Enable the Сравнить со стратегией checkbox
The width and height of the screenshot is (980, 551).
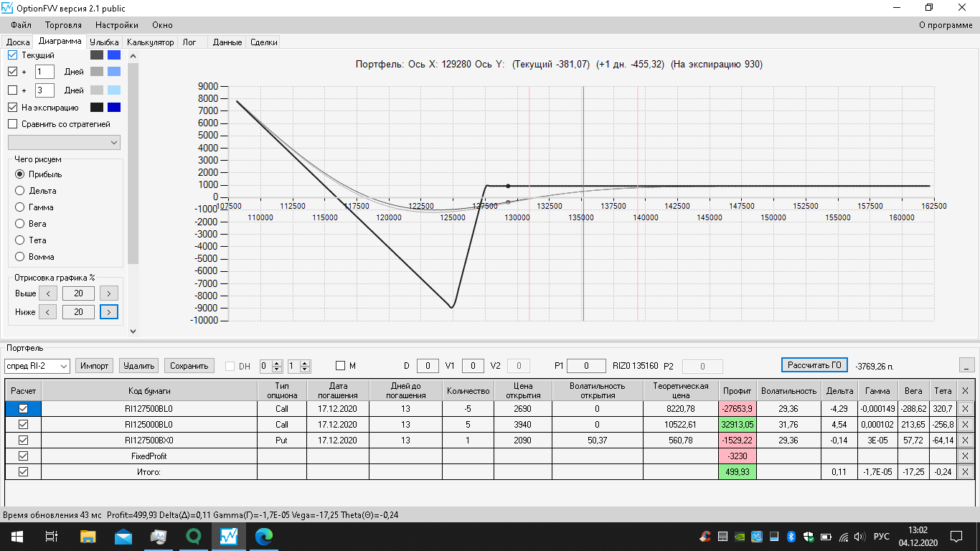pos(13,124)
